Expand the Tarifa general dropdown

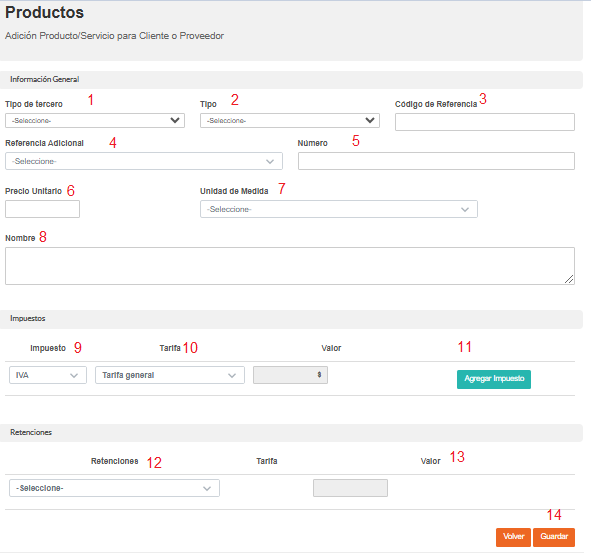click(170, 375)
